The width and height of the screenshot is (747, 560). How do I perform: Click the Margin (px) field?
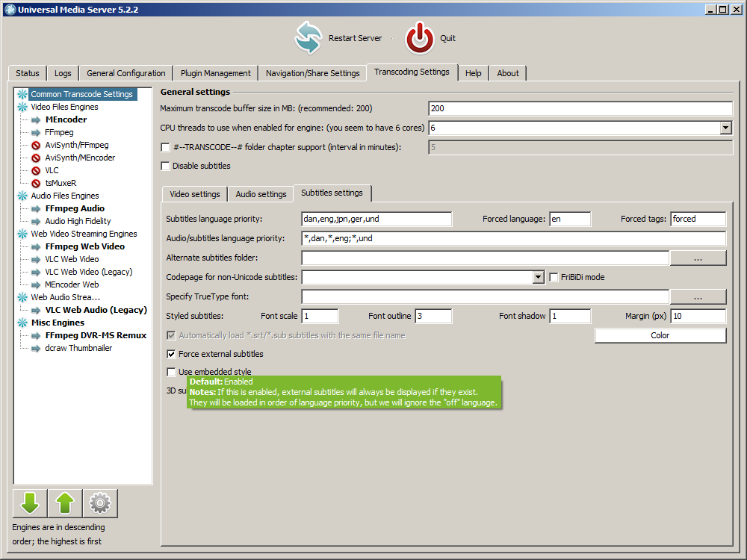click(698, 316)
